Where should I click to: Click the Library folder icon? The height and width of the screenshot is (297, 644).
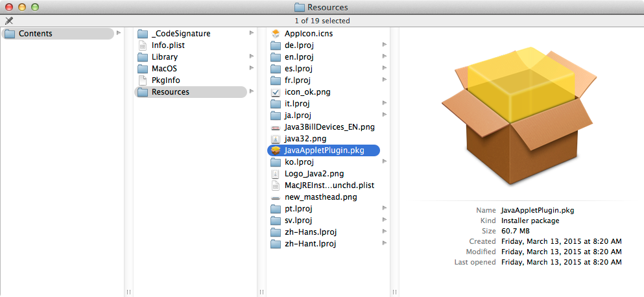(x=143, y=57)
